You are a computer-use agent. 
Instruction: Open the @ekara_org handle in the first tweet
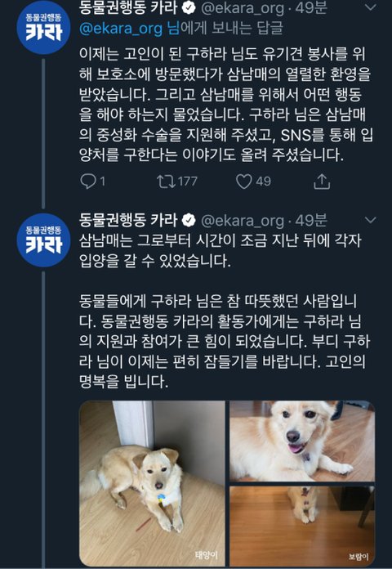(243, 9)
